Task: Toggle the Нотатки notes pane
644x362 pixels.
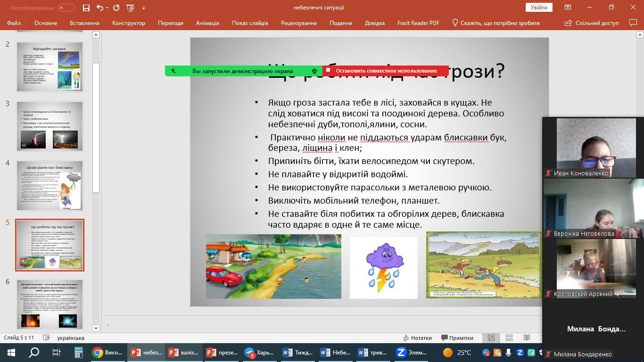Action: click(x=417, y=337)
